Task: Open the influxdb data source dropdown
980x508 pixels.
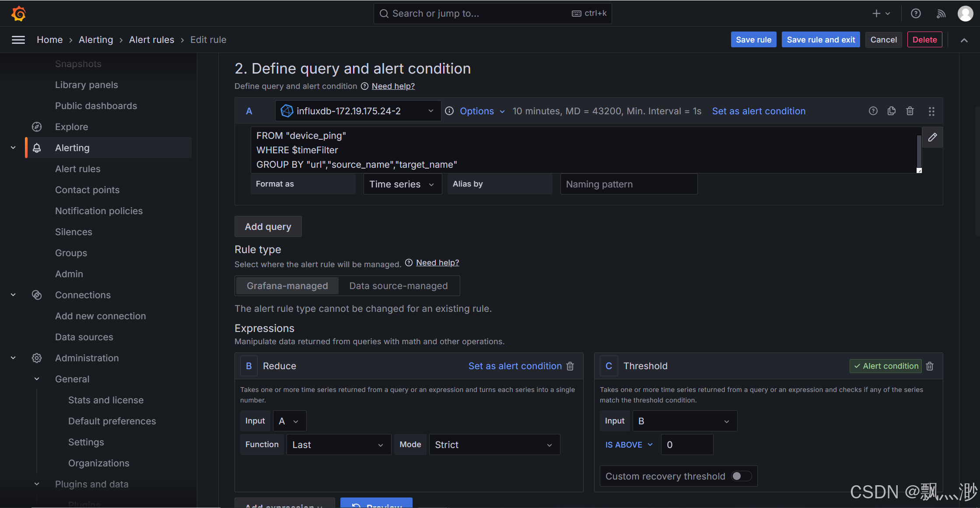Action: coord(358,111)
